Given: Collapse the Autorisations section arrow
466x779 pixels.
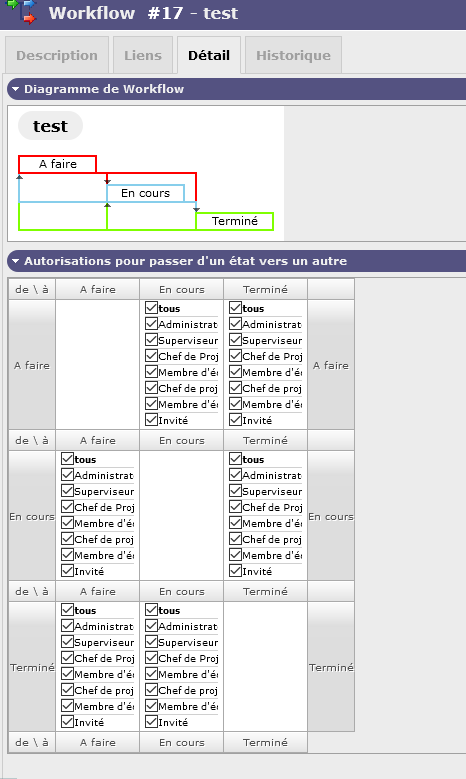Looking at the screenshot, I should (15, 261).
